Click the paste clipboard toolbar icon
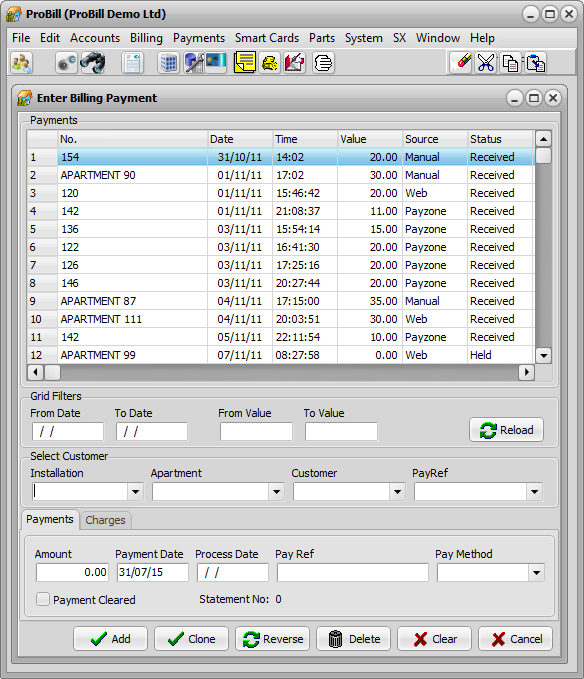Screen dimensions: 584x679 536,63
